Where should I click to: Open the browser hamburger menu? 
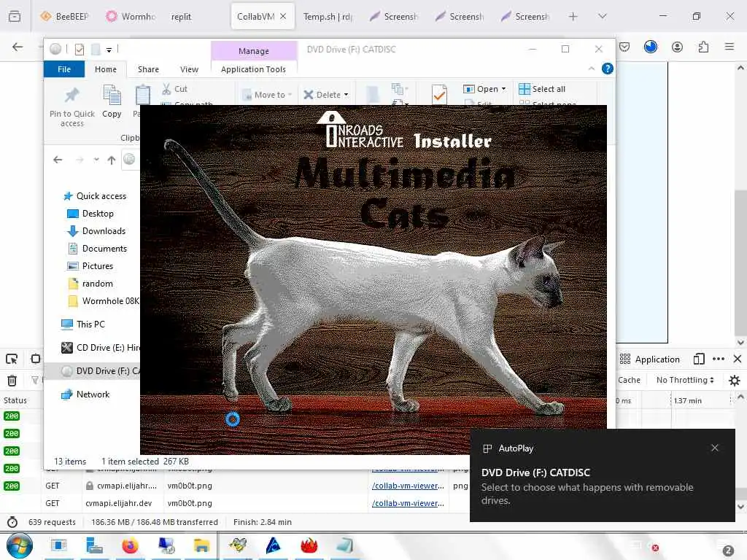tap(729, 47)
